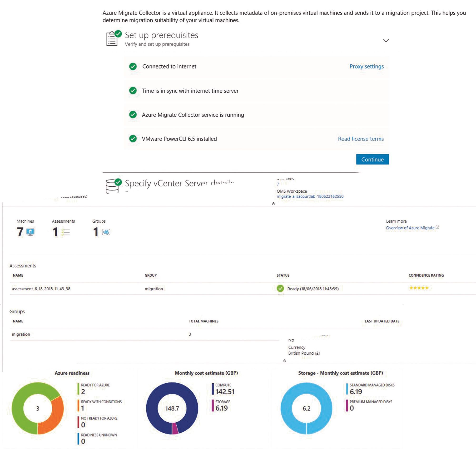
Task: Select the Azure readiness donut chart
Action: coord(38,409)
